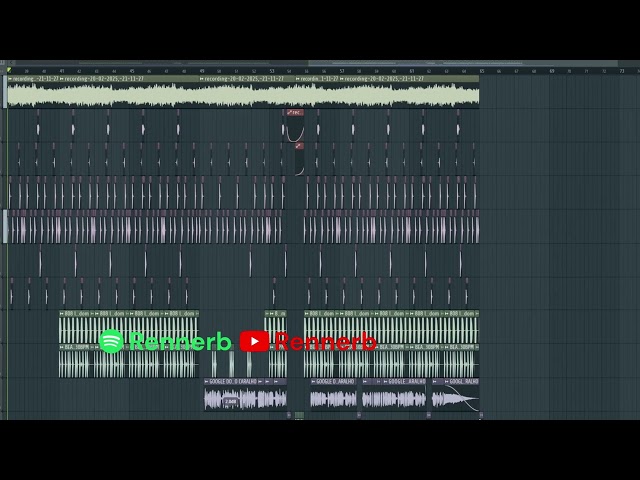Viewport: 640px width, 480px height.
Task: Open clip menu of recording clip at bar 49
Action: point(202,79)
